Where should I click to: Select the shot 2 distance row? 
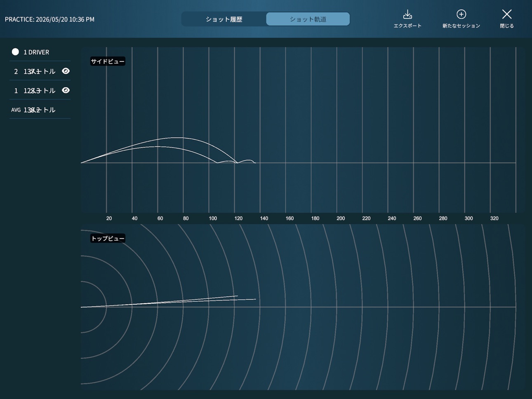point(40,71)
